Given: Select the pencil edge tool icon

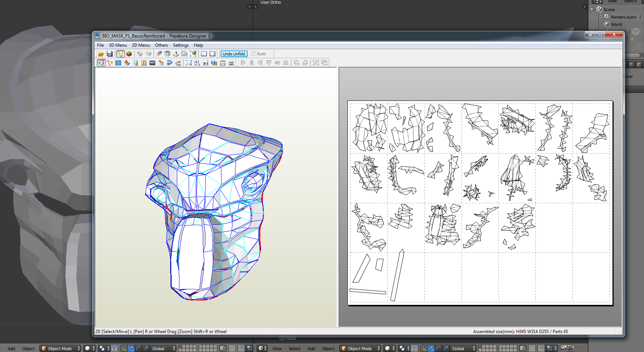Looking at the screenshot, I should click(x=159, y=54).
